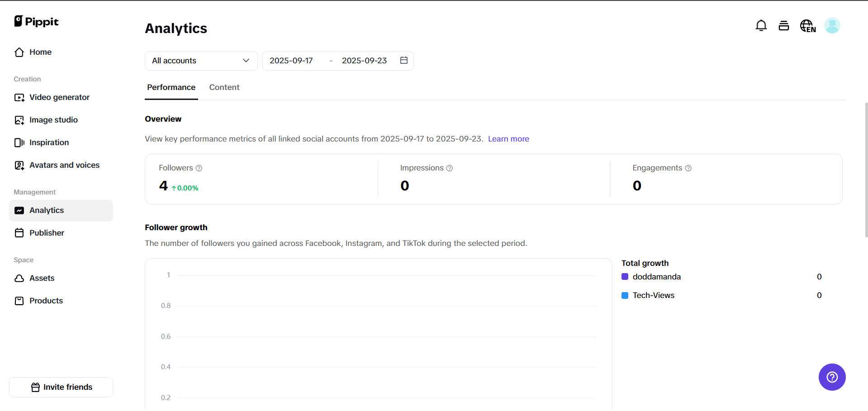
Task: Switch to the Content tab
Action: coord(224,87)
